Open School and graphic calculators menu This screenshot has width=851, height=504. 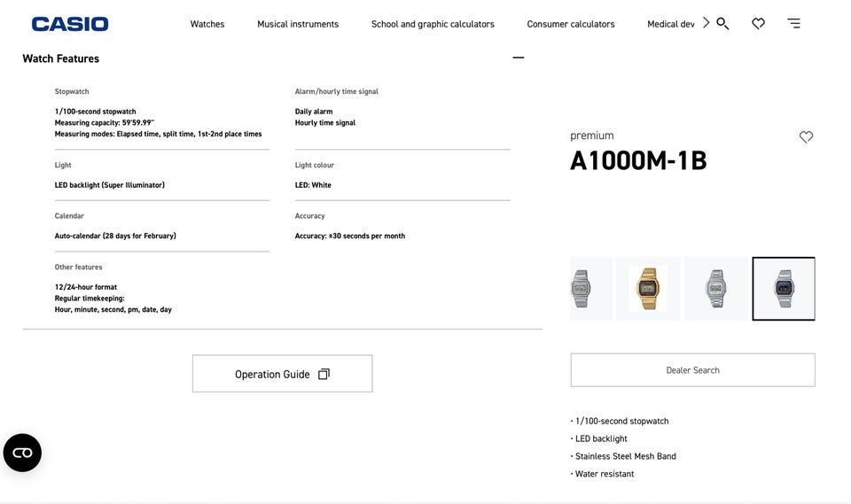pyautogui.click(x=433, y=24)
